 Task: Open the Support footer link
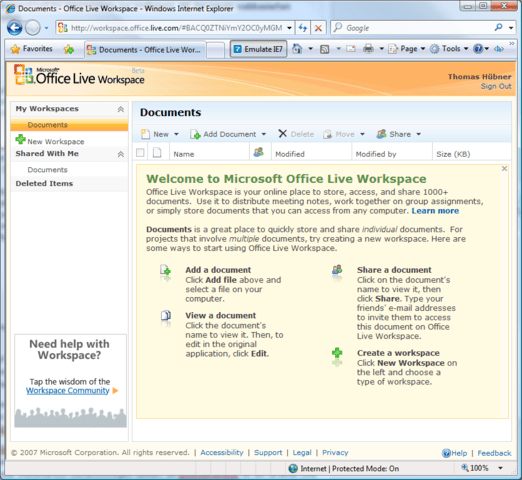tap(268, 453)
